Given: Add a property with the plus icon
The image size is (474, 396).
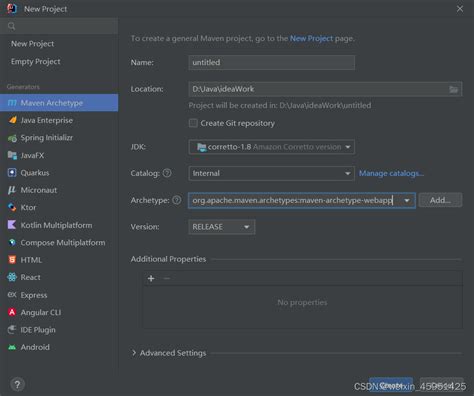Looking at the screenshot, I should click(151, 278).
